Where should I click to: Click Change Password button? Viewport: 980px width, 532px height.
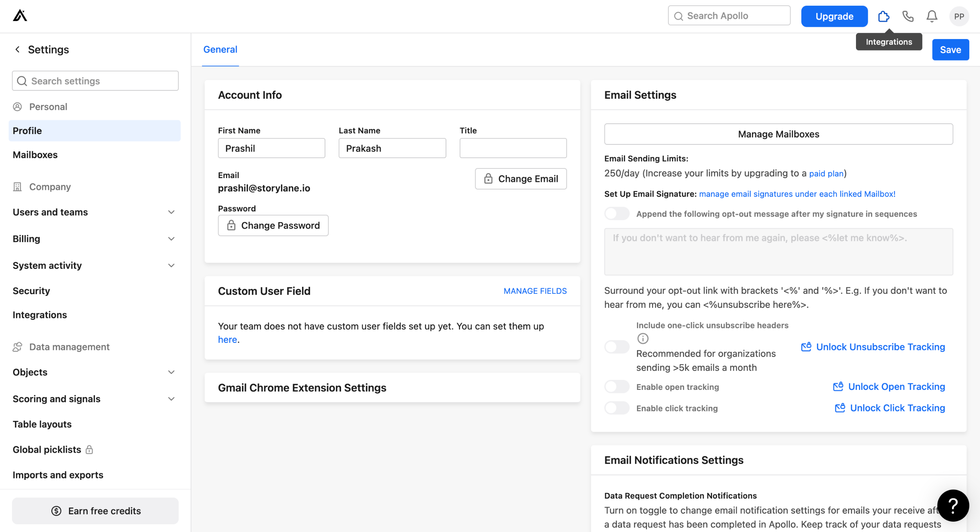point(273,225)
